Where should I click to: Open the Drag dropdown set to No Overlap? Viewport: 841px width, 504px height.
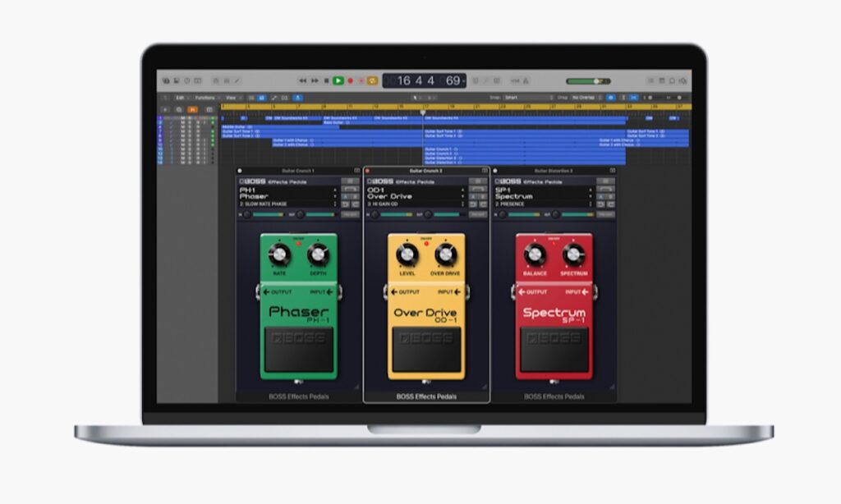(x=585, y=97)
